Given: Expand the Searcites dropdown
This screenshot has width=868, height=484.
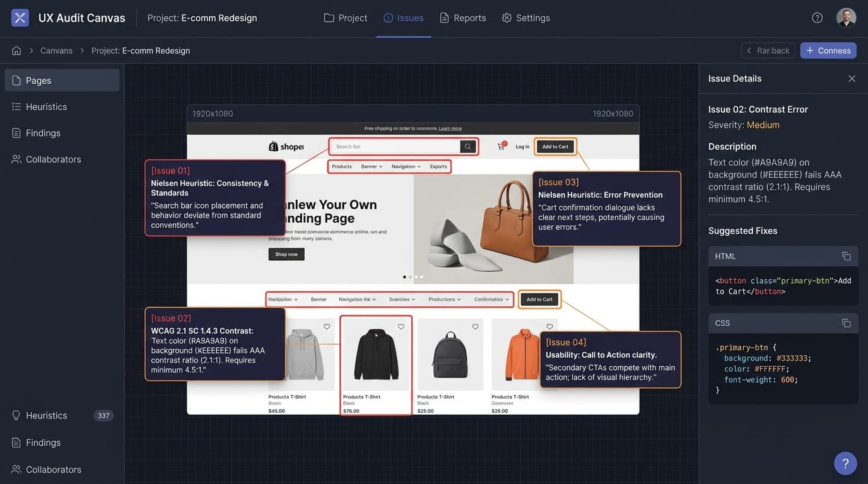Looking at the screenshot, I should pyautogui.click(x=402, y=299).
